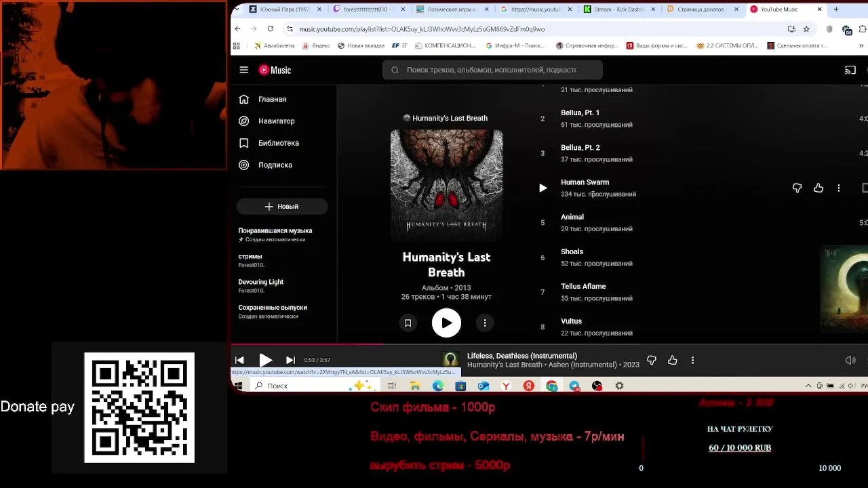Skip to previous track in player bar
The image size is (868, 488).
pos(239,361)
